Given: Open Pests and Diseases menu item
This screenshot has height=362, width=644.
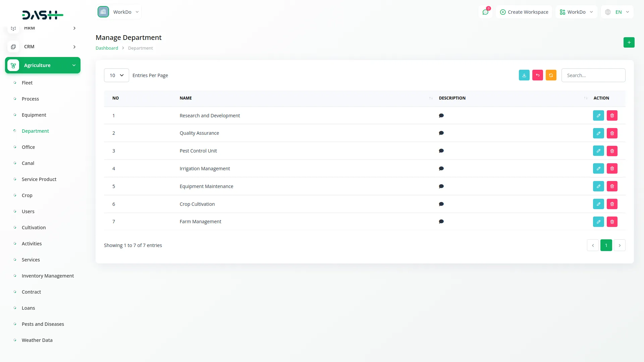Looking at the screenshot, I should [x=43, y=324].
